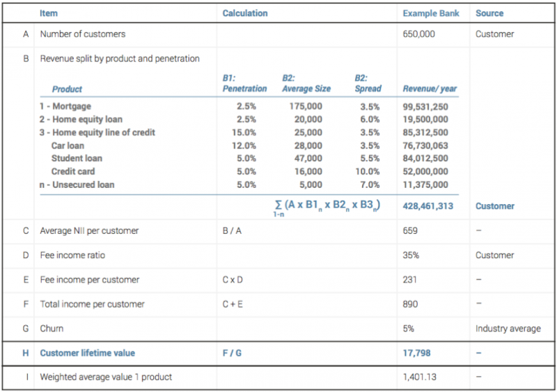Click the Item column header
This screenshot has width=557, height=392.
point(48,13)
